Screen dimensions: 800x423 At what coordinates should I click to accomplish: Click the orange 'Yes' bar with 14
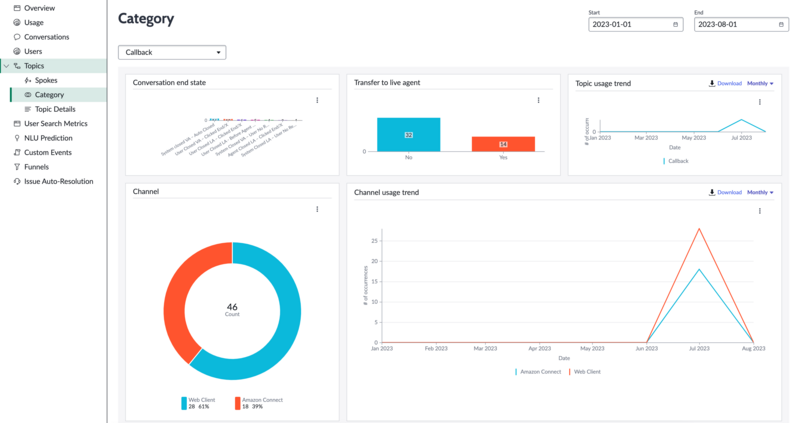coord(503,144)
